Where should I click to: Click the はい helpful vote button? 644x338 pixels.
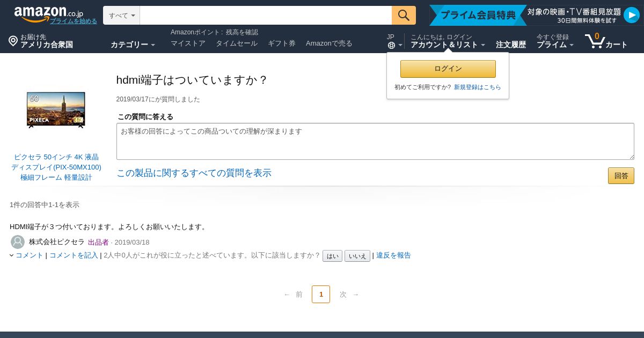332,256
